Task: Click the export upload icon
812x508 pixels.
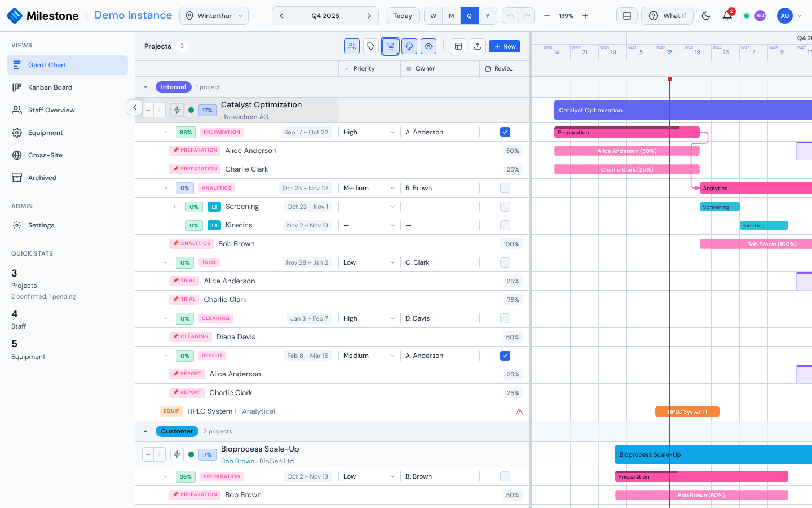Action: pyautogui.click(x=478, y=46)
